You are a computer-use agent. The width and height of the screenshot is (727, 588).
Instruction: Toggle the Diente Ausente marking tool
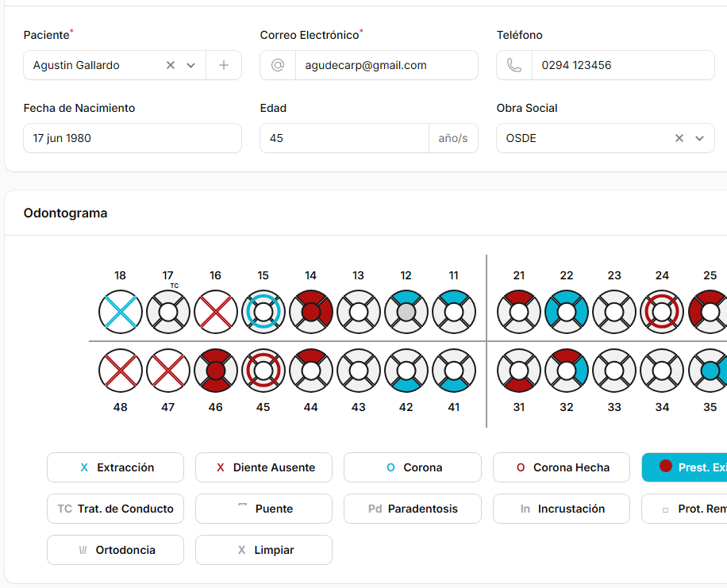click(x=263, y=467)
